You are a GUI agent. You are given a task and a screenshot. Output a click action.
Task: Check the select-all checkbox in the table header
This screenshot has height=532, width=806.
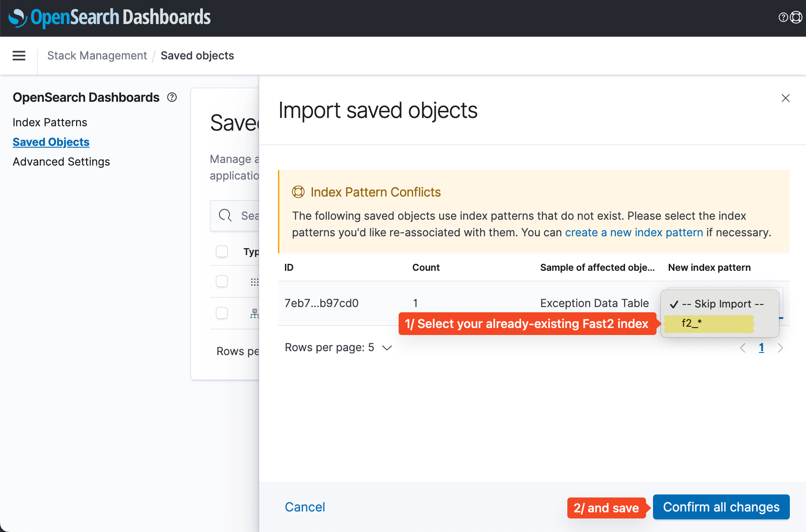pyautogui.click(x=222, y=252)
